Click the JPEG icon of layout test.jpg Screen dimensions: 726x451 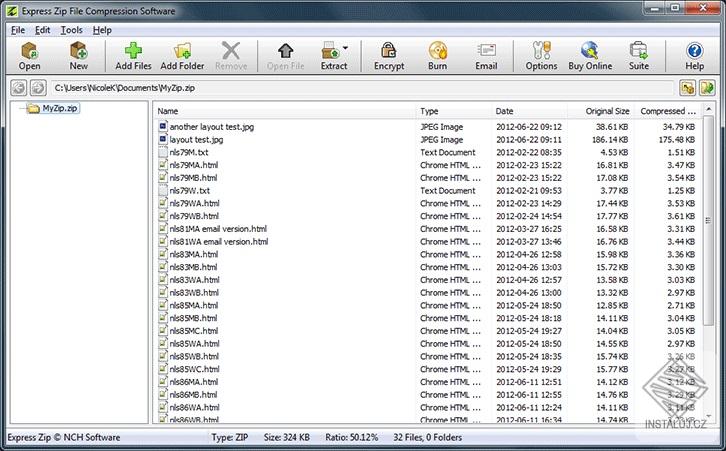click(163, 139)
